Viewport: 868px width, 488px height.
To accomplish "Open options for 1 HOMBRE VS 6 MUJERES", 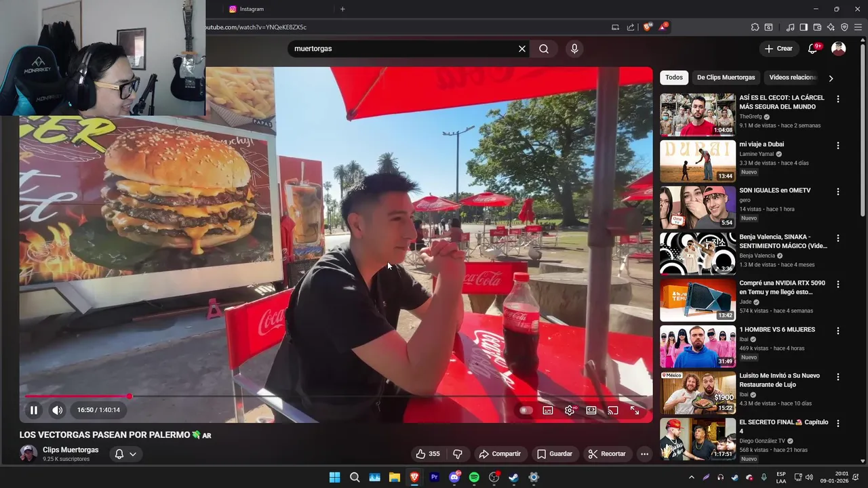I will coord(838,331).
